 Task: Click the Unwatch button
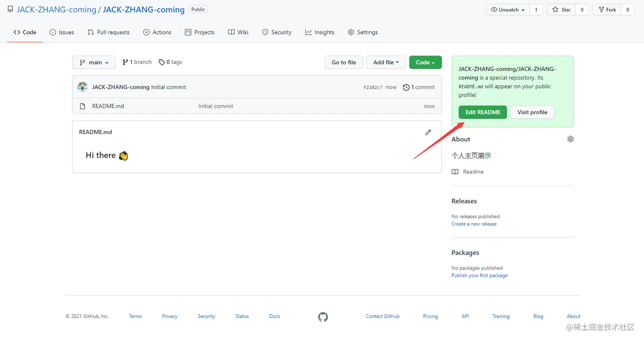point(508,10)
